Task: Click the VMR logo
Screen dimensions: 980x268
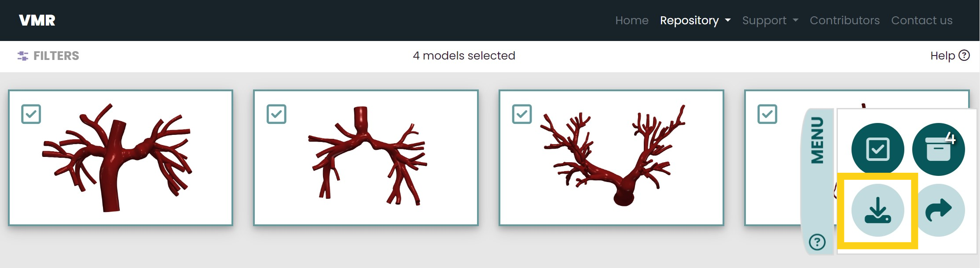Action: (37, 20)
